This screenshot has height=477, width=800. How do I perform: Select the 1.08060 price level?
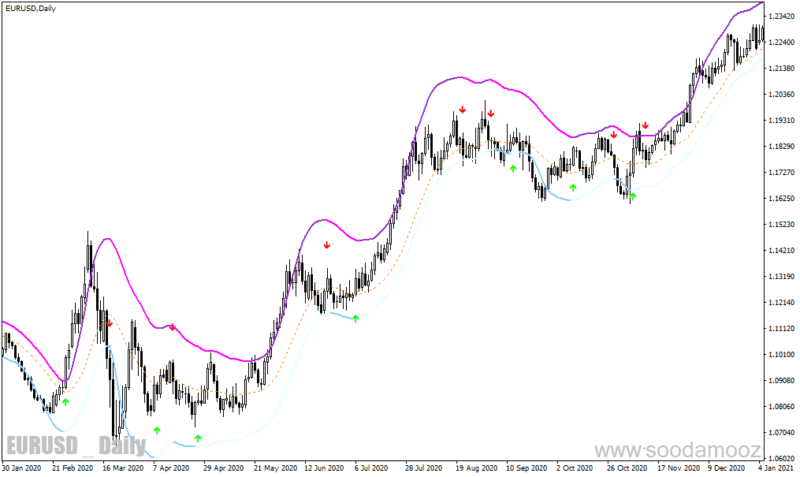point(782,407)
